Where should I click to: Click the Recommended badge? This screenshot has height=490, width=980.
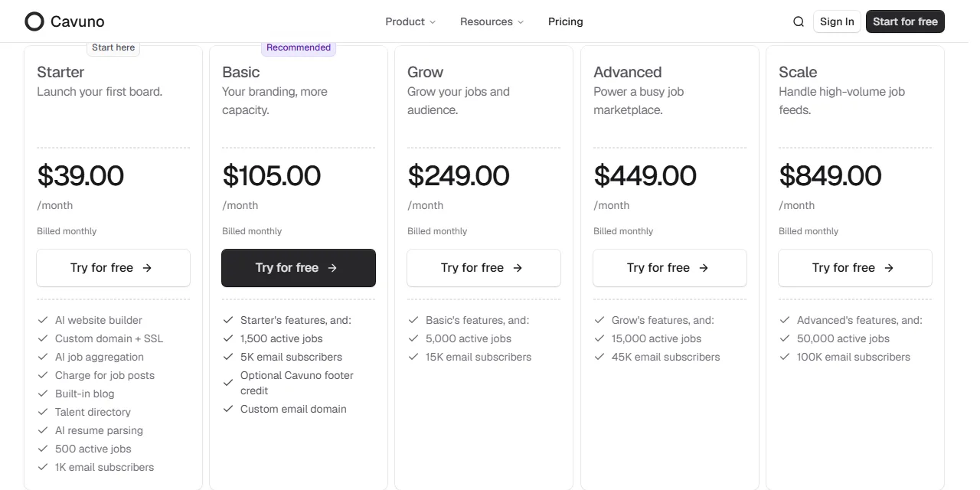[299, 47]
